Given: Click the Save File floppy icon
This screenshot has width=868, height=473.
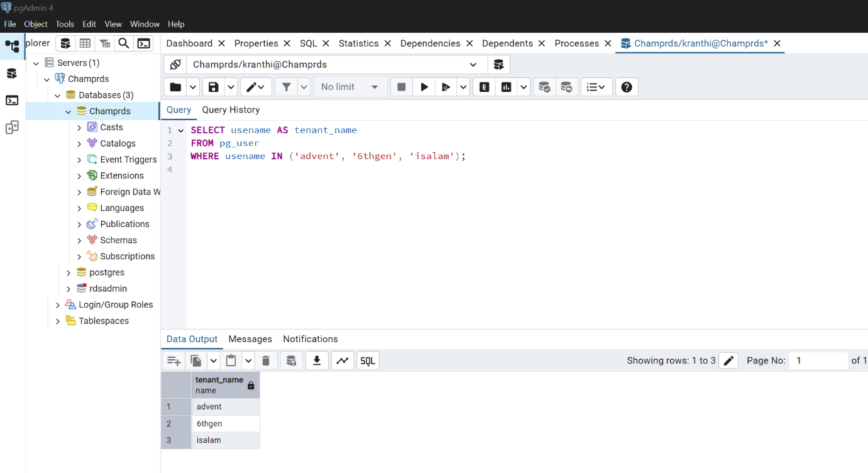Looking at the screenshot, I should click(x=214, y=87).
